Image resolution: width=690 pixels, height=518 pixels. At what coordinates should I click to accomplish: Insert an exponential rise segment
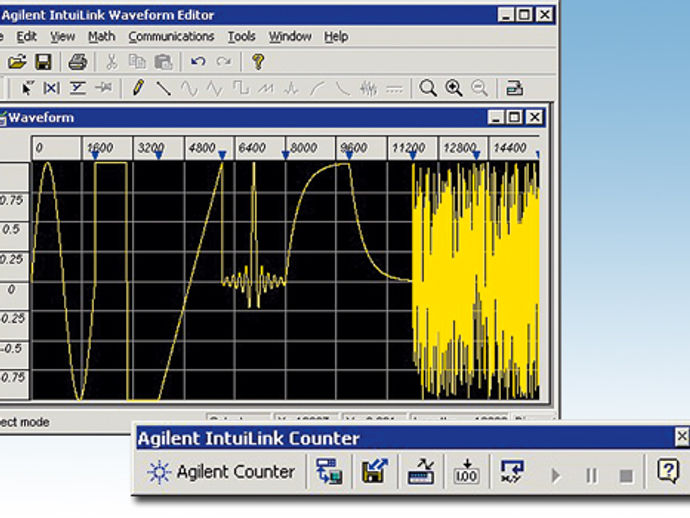point(317,88)
